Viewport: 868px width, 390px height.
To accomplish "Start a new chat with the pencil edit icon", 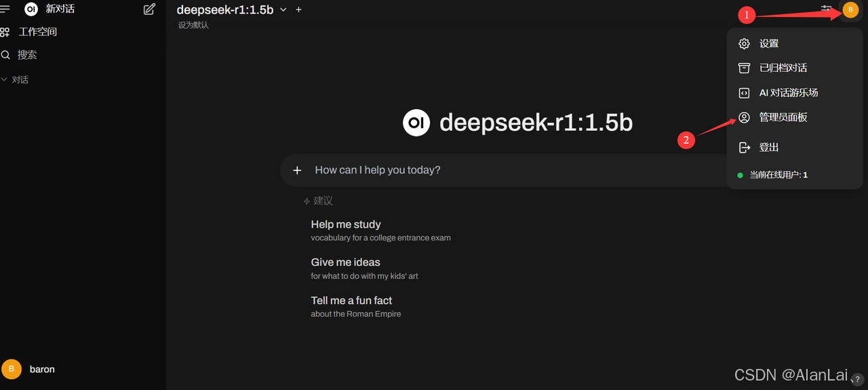I will click(150, 9).
